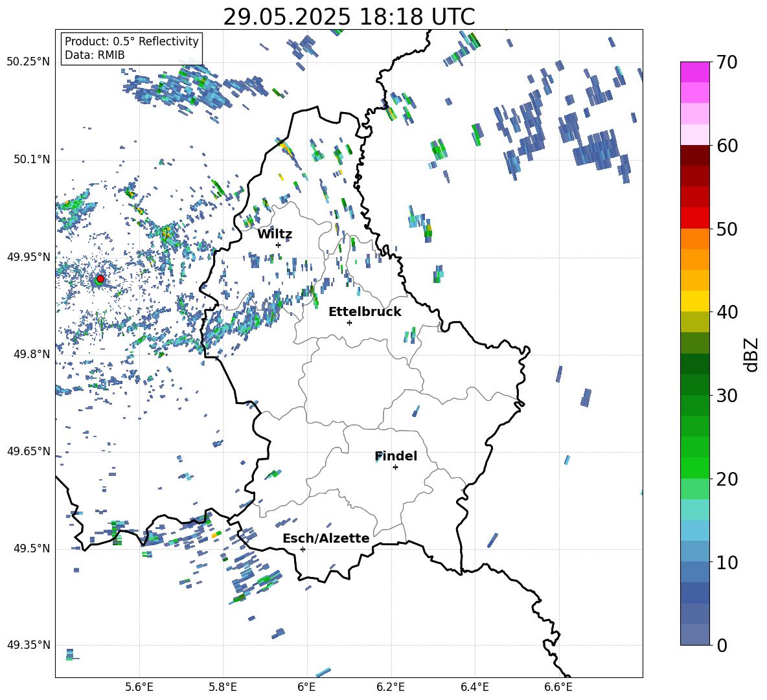This screenshot has height=700, width=767.
Task: Click the Wiltz station cross marker
Action: 278,245
